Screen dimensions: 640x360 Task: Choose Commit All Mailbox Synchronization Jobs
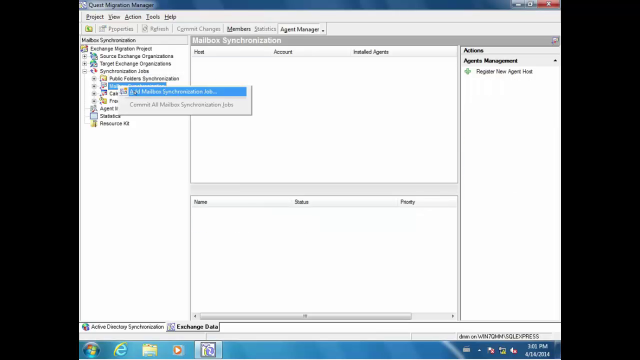(x=181, y=105)
